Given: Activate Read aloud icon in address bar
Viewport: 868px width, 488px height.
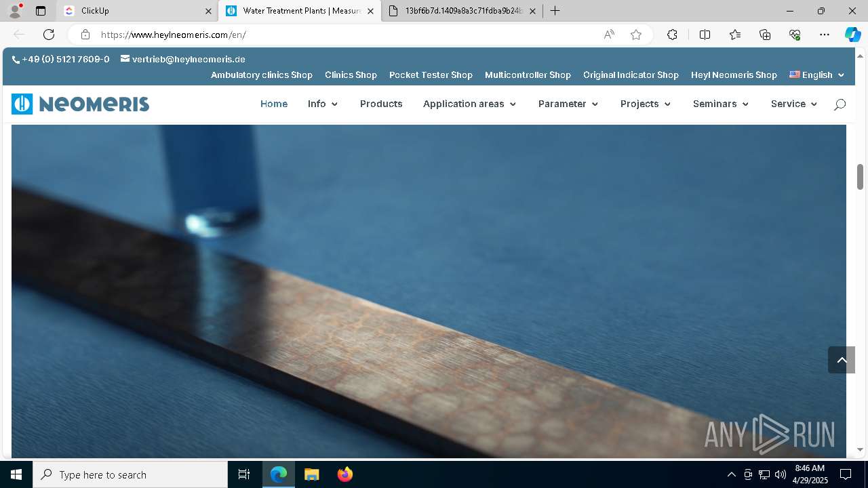Looking at the screenshot, I should 609,35.
